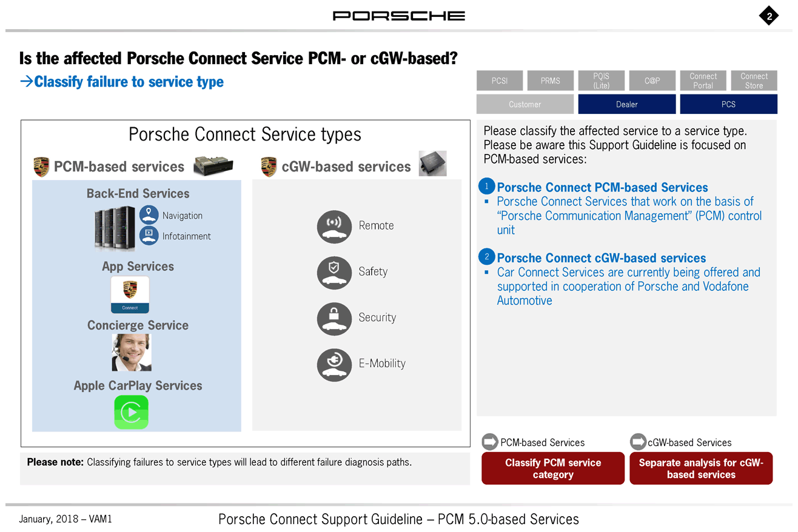Click the arrow beside cGW-based Services label
The height and width of the screenshot is (532, 798).
[x=638, y=442]
